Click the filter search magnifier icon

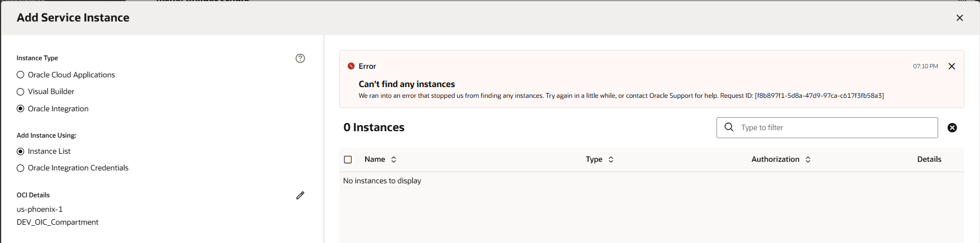pyautogui.click(x=729, y=127)
